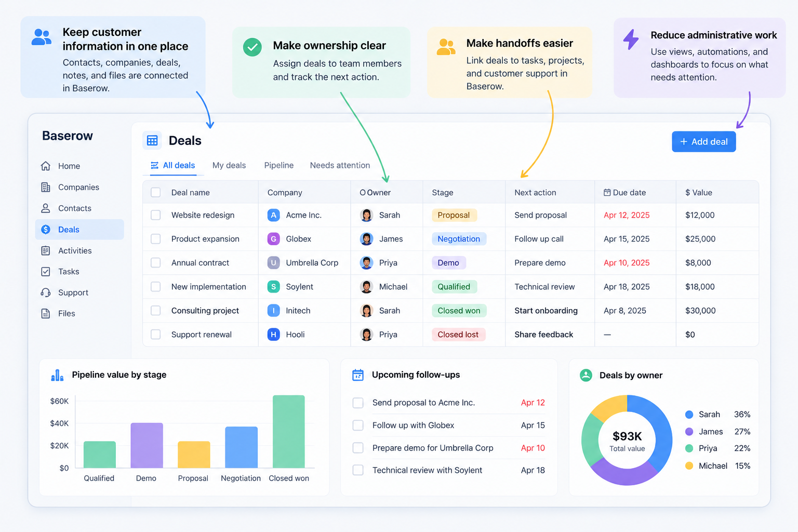The height and width of the screenshot is (532, 798).
Task: Click the Add deal button
Action: coord(704,142)
